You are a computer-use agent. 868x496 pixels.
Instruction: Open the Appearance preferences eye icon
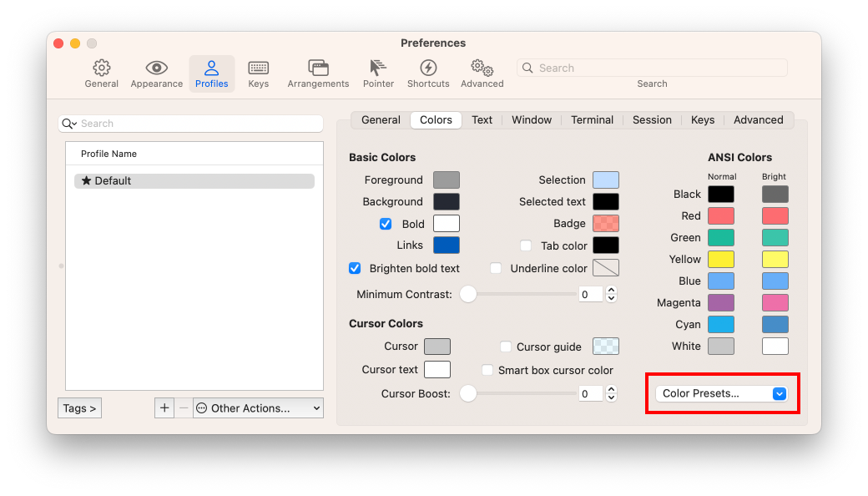tap(156, 68)
